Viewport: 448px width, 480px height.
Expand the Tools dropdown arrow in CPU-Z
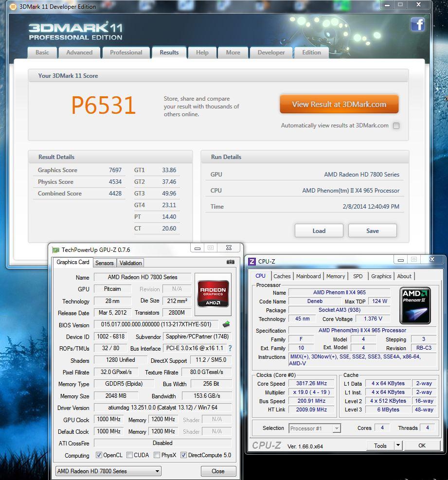click(x=398, y=445)
